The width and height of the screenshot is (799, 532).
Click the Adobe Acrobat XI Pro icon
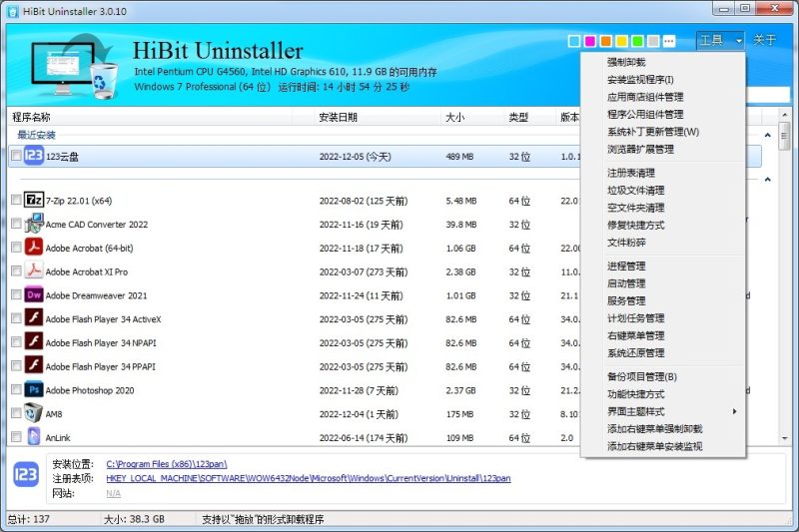point(34,270)
